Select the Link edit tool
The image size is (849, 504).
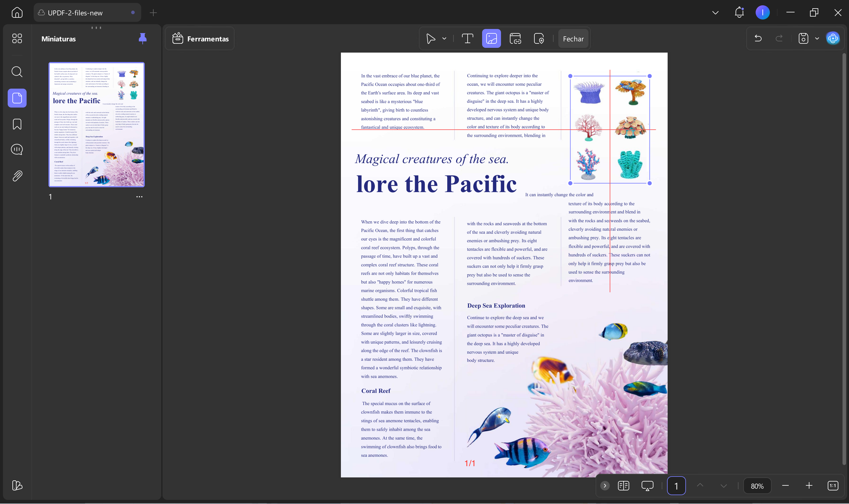[515, 39]
